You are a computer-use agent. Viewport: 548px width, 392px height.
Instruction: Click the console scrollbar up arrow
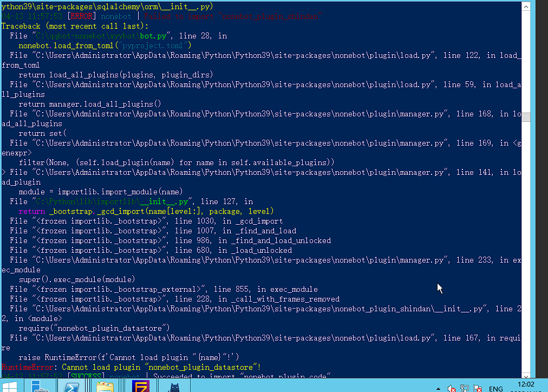tap(526, 6)
